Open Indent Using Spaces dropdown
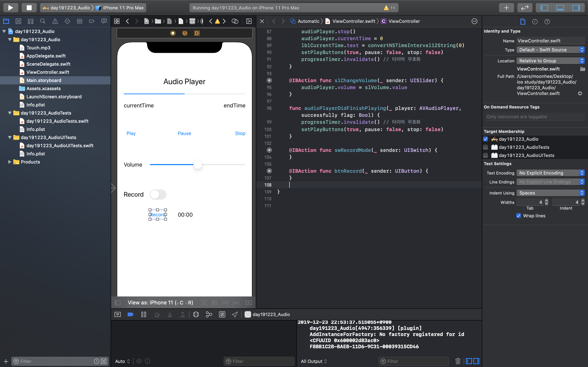The width and height of the screenshot is (588, 367). tap(550, 193)
